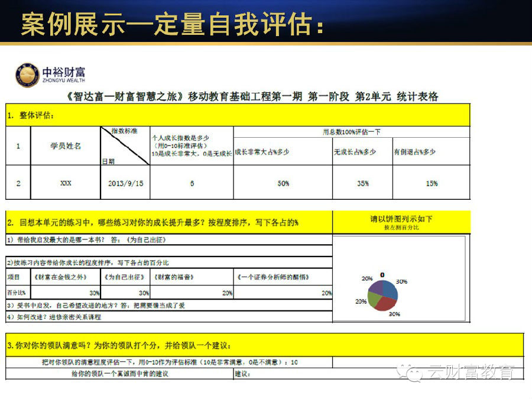Click the 用总数100%评估一下 merged header
Image resolution: width=532 pixels, height=399 pixels.
pos(352,132)
